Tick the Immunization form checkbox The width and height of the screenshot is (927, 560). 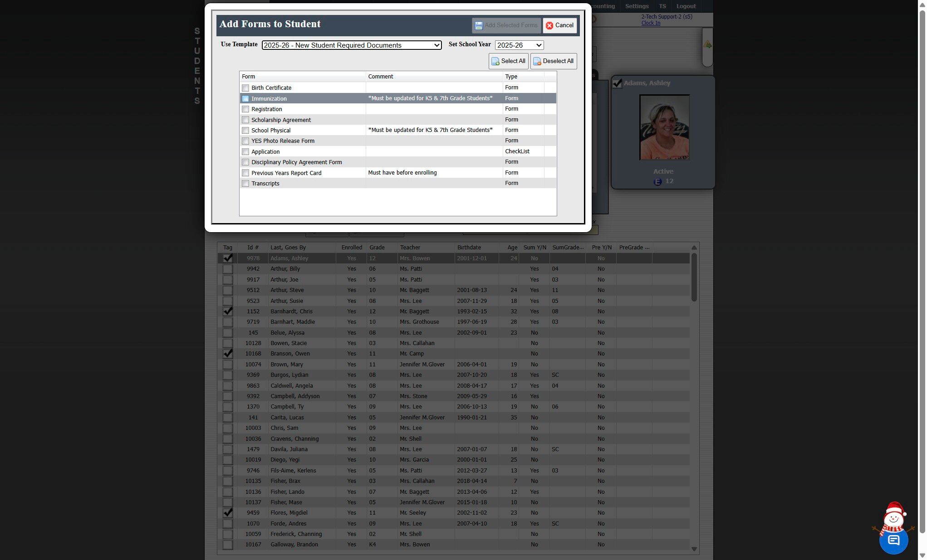pos(245,98)
